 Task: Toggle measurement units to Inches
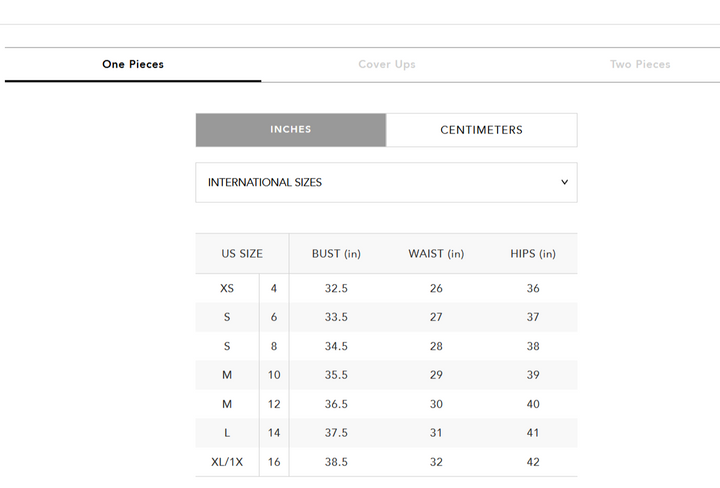coord(290,130)
